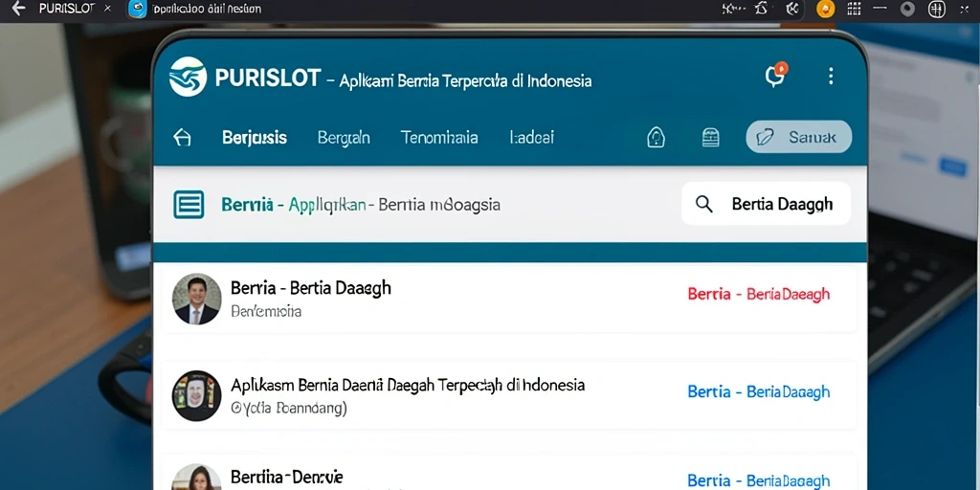This screenshot has height=490, width=980.
Task: Open Aplikasm Bernia Daerta Daegah Terpecjah entry
Action: click(408, 385)
